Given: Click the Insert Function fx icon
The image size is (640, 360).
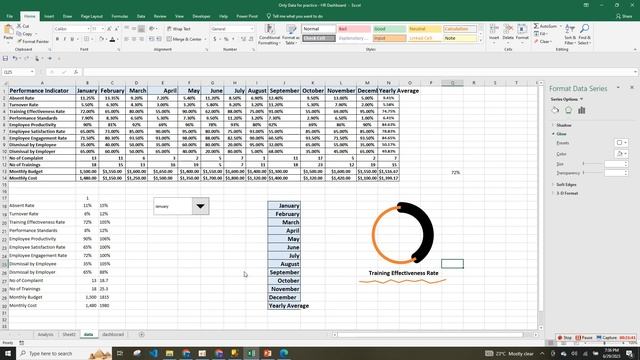Looking at the screenshot, I should coord(76,72).
